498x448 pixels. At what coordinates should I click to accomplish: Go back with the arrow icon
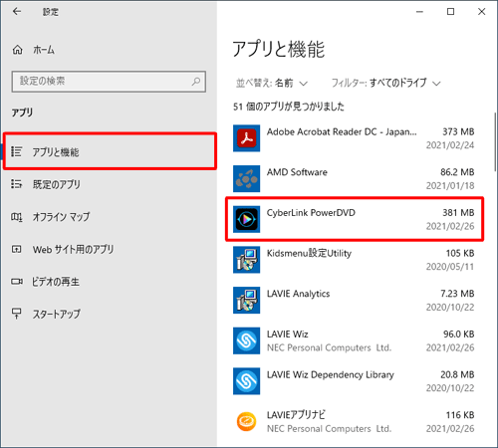[x=17, y=12]
